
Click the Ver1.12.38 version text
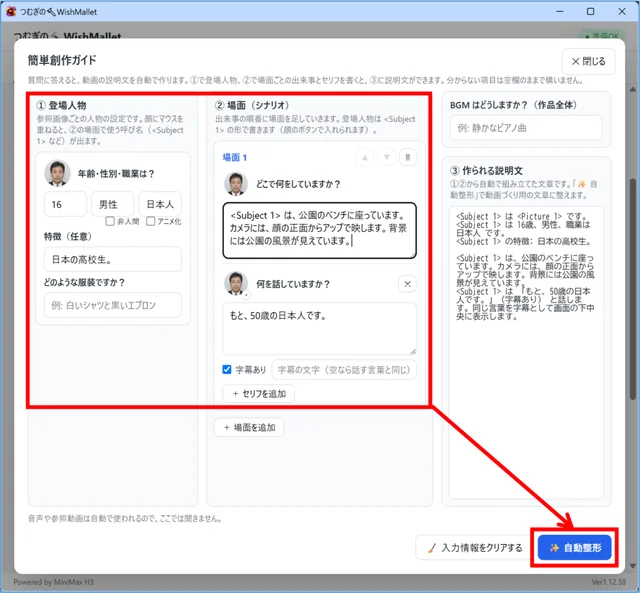(609, 582)
